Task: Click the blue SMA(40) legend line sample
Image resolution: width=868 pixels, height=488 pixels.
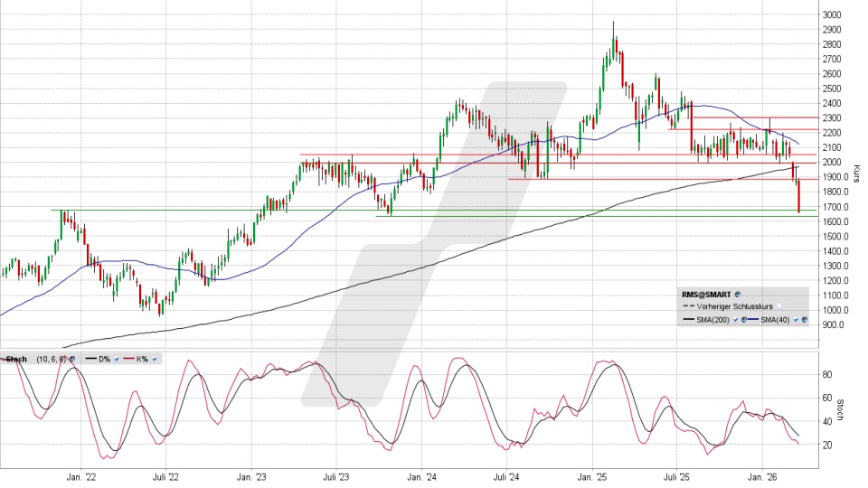Action: [x=752, y=320]
